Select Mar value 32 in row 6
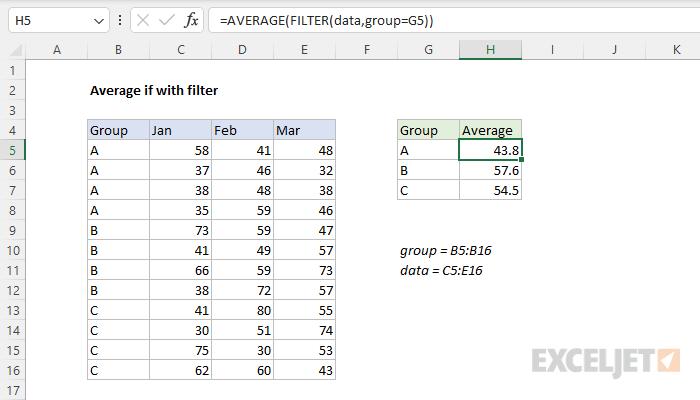Screen dimensions: 700x400 click(304, 171)
